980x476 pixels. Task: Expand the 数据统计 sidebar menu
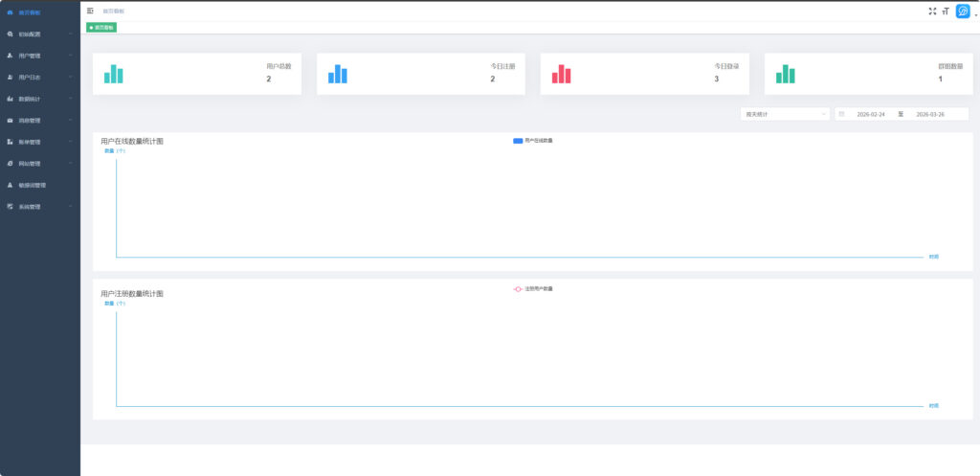pos(39,99)
